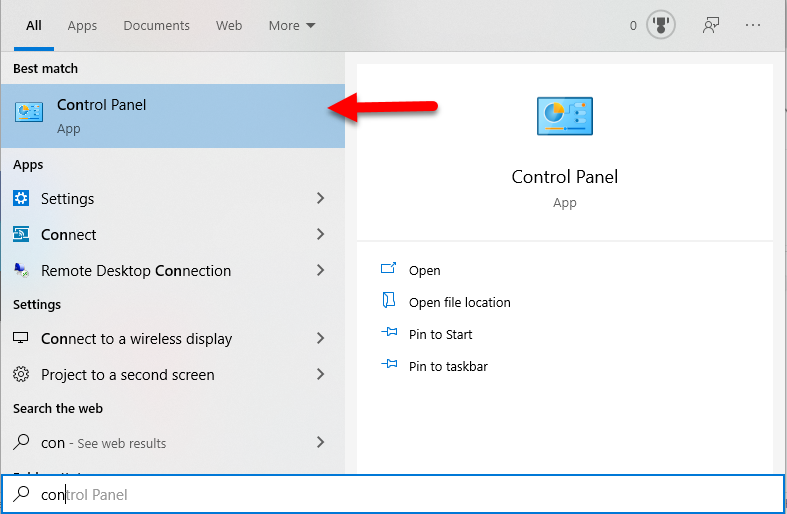Click the Settings gear icon in Apps
Viewport: 787px width, 514px height.
[x=22, y=199]
